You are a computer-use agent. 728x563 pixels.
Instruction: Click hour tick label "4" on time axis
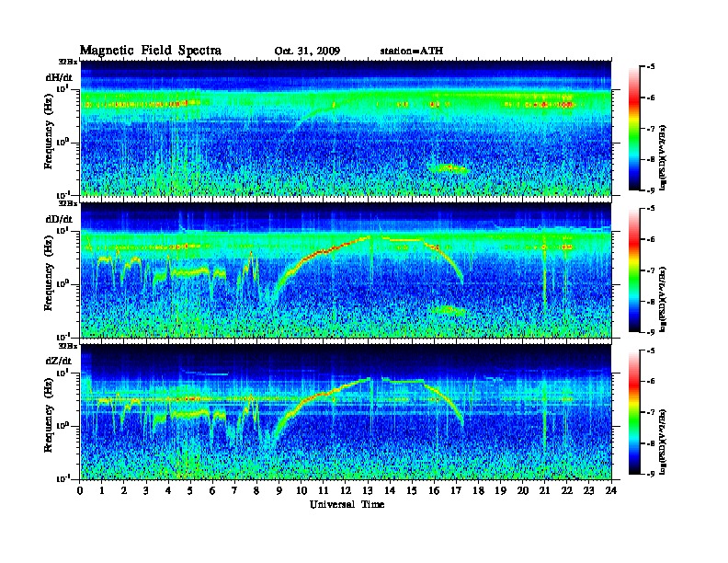pyautogui.click(x=168, y=491)
